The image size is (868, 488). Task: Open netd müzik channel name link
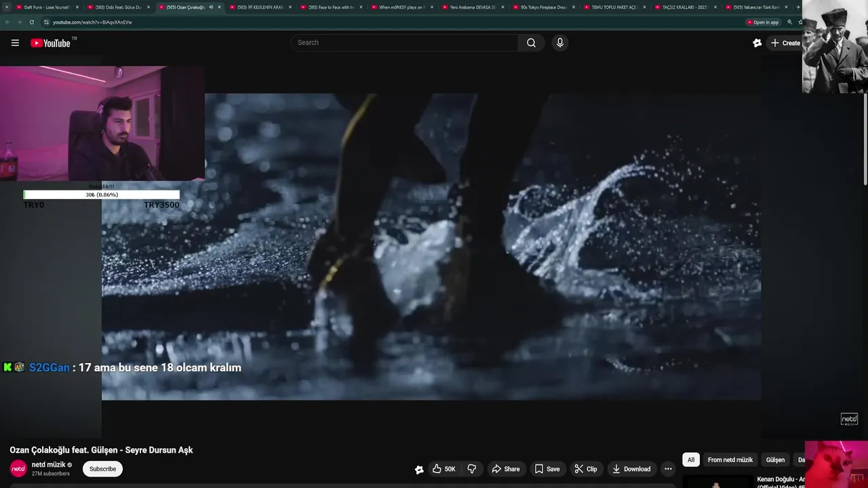(x=49, y=465)
